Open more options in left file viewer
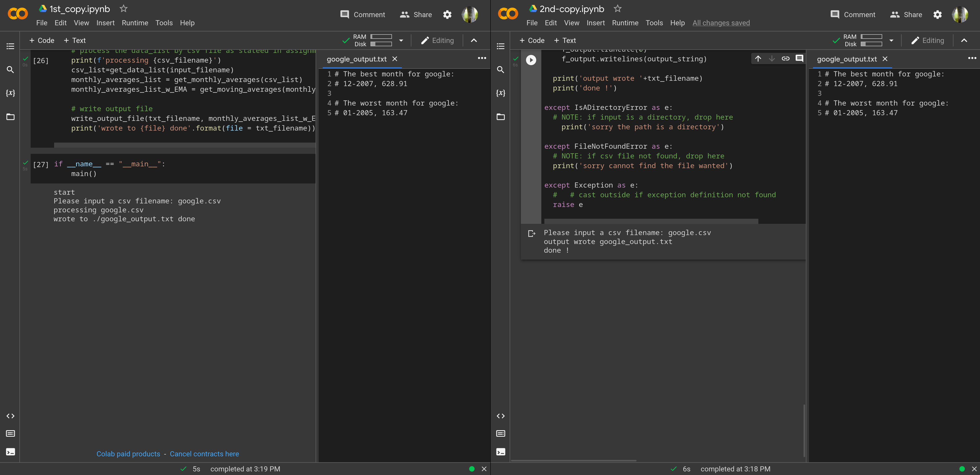The height and width of the screenshot is (475, 980). point(482,58)
